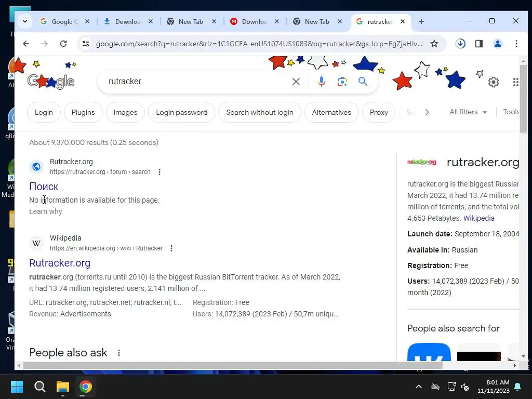
Task: Open Tools search options
Action: click(511, 112)
